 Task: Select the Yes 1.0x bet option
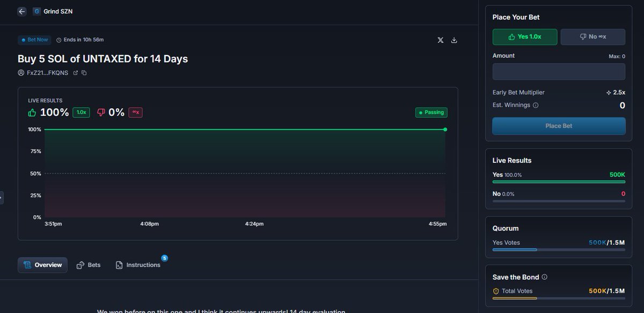[525, 36]
